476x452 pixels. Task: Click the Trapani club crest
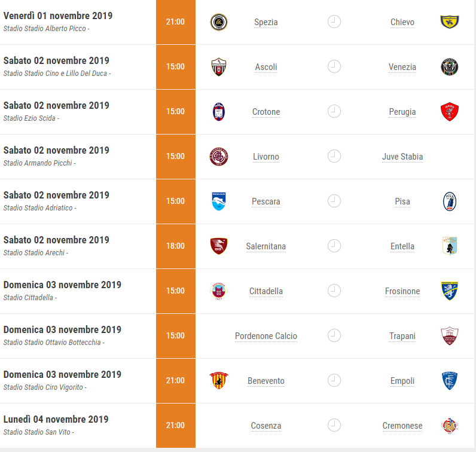tap(449, 336)
